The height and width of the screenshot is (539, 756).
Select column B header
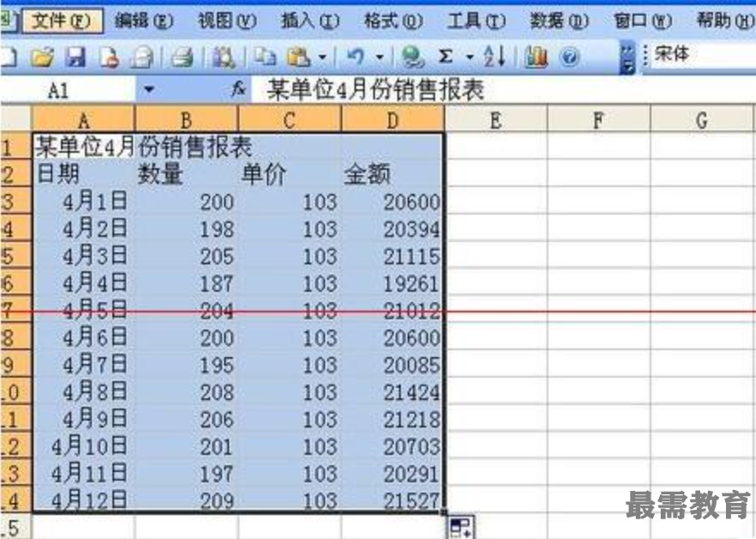click(x=186, y=119)
